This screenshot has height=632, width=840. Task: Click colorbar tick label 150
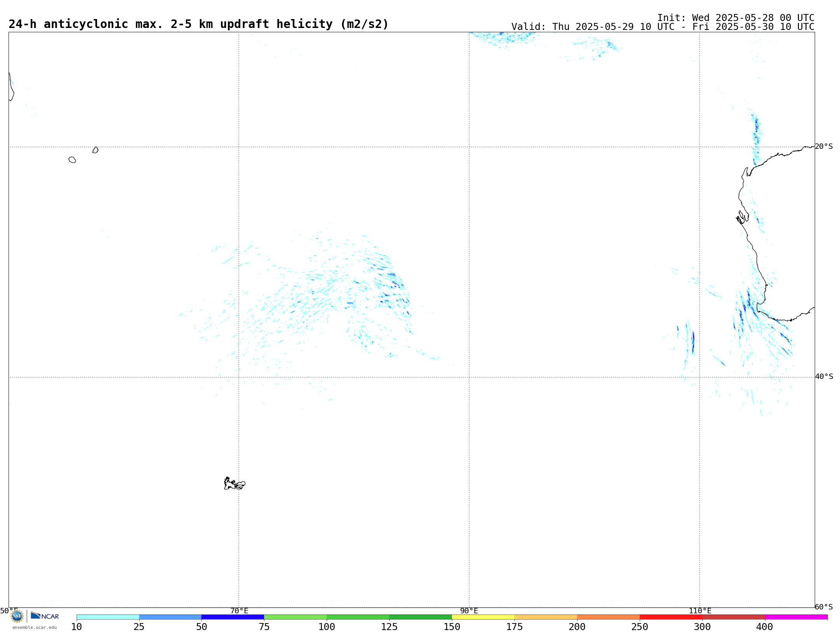tap(452, 627)
